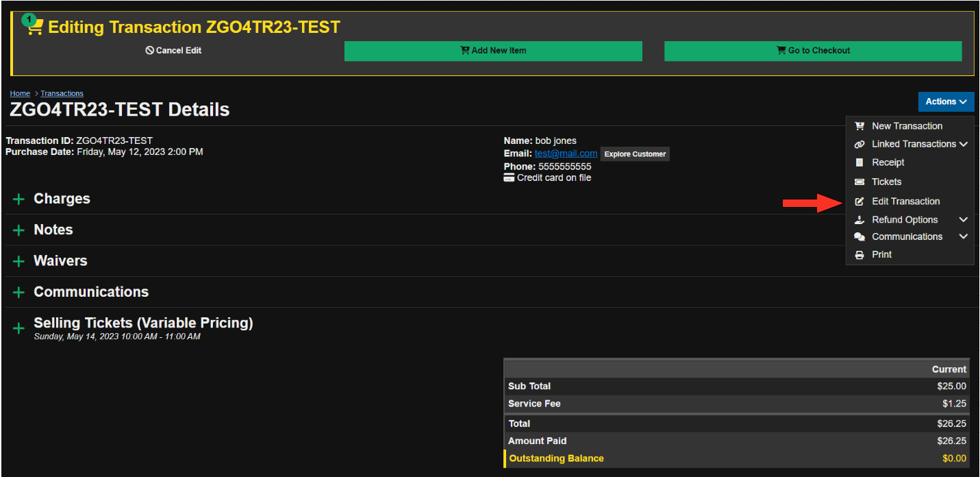Image resolution: width=980 pixels, height=477 pixels.
Task: Open the test@mail.com email link
Action: tap(566, 154)
